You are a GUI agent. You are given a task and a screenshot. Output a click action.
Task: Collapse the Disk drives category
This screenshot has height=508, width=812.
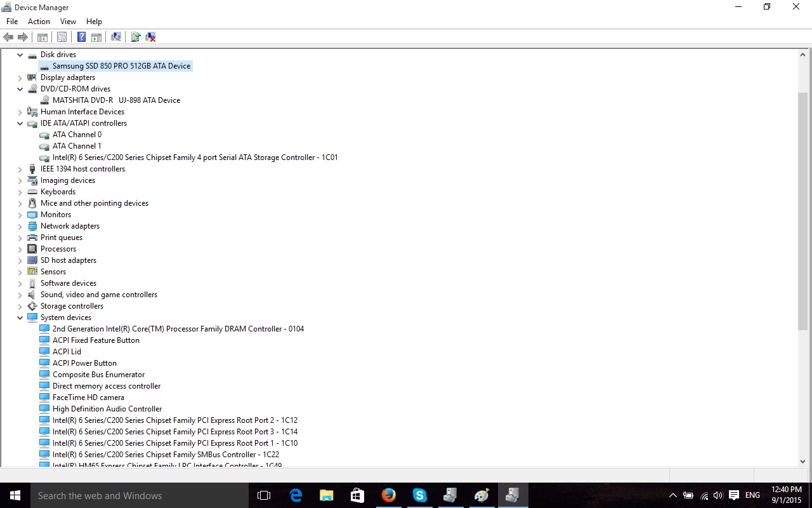tap(20, 55)
